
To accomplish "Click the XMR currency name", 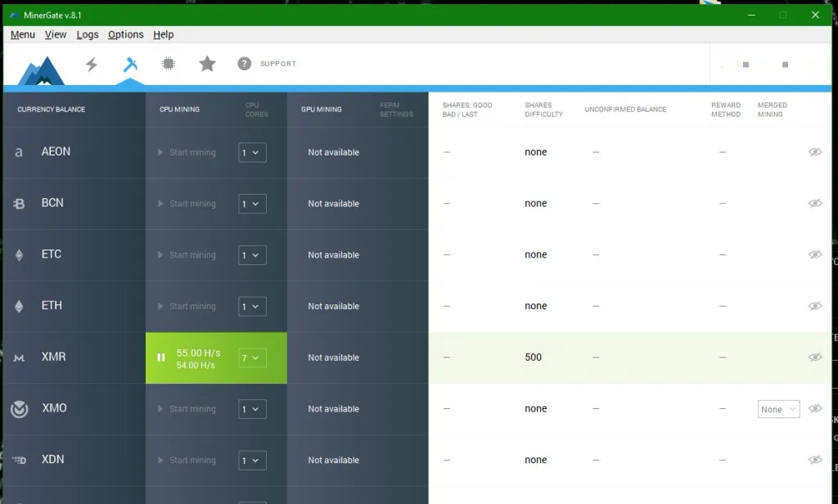I will (53, 357).
